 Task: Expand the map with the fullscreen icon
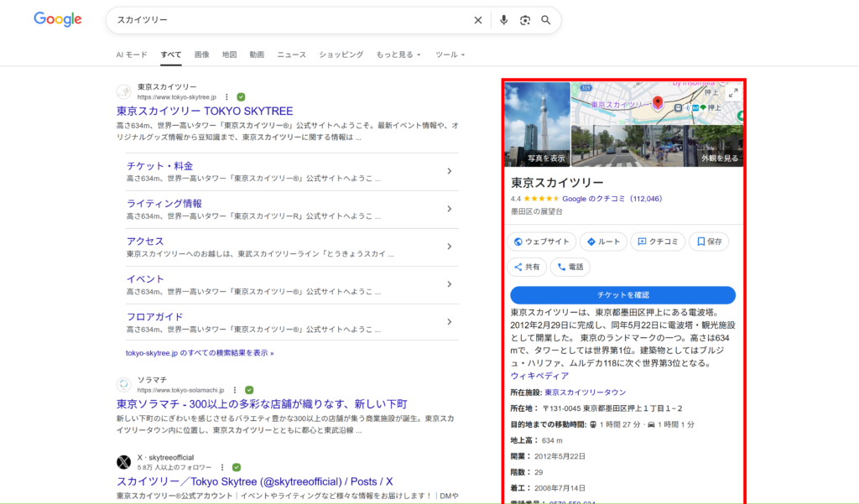click(x=732, y=93)
